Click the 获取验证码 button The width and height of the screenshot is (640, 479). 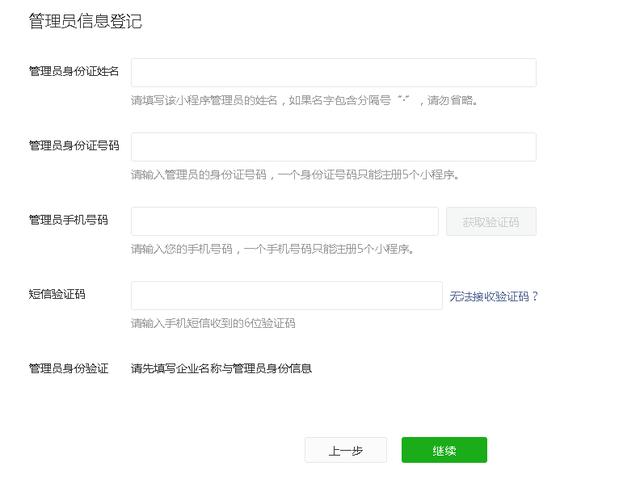(491, 222)
